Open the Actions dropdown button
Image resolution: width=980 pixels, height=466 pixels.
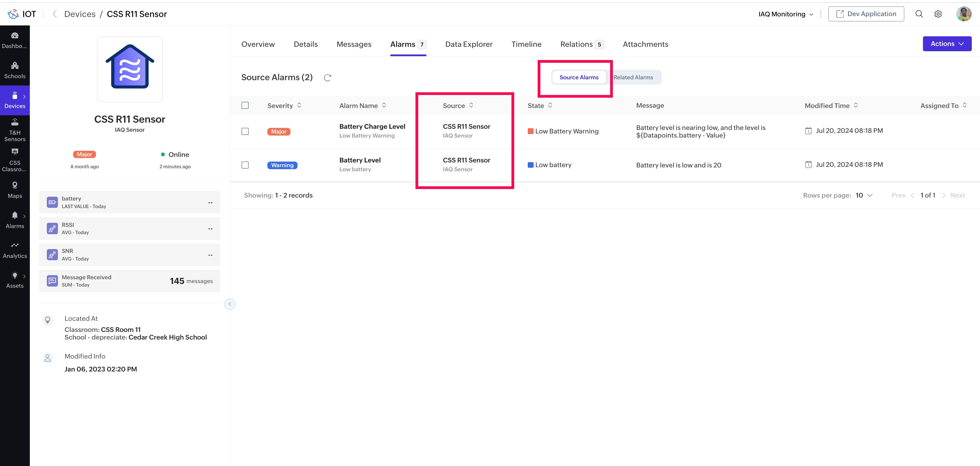point(947,44)
